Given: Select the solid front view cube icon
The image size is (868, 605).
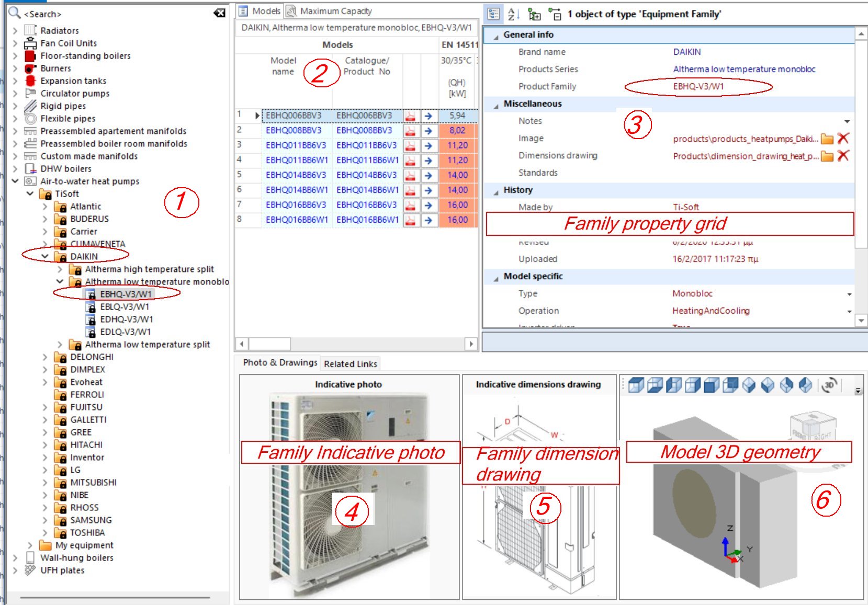Looking at the screenshot, I should [712, 385].
